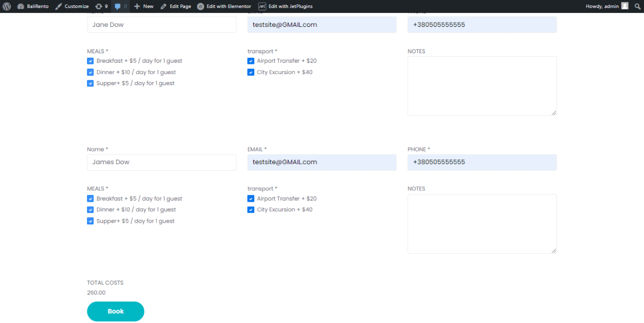
Task: Uncheck City Excursion for Jane Dow
Action: [251, 72]
